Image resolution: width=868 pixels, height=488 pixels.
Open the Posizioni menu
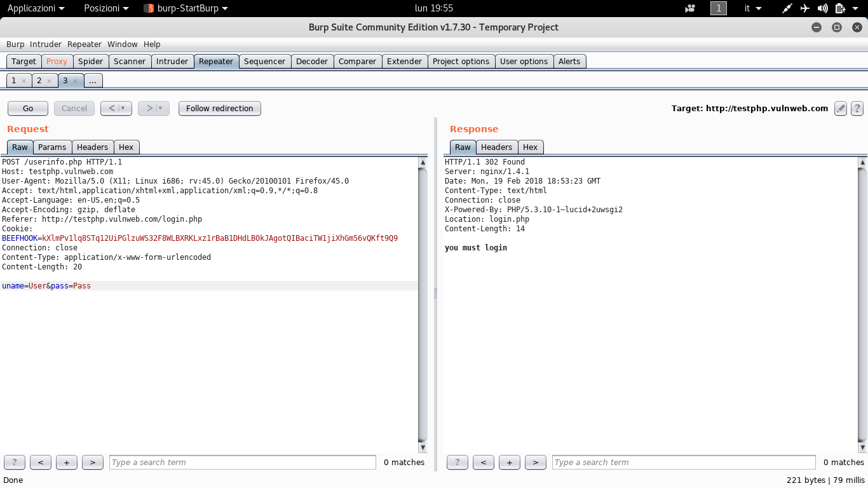coord(106,8)
